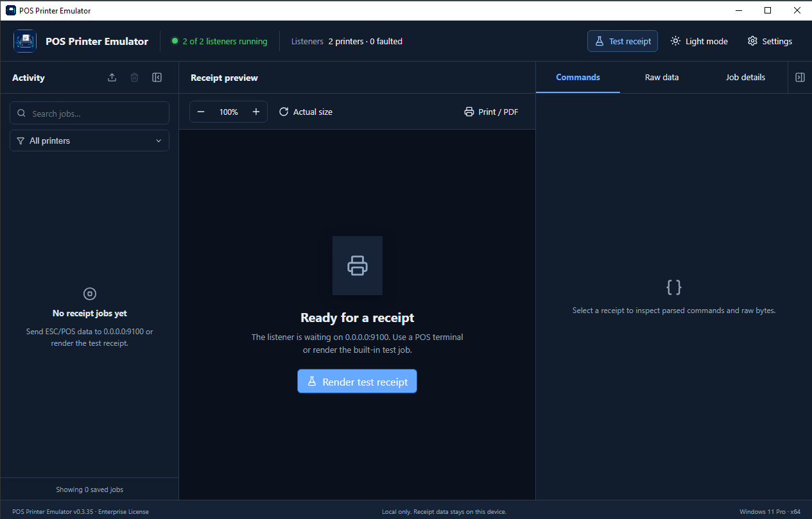The image size is (812, 519).
Task: Click the 2 of 2 listeners running status
Action: [220, 41]
